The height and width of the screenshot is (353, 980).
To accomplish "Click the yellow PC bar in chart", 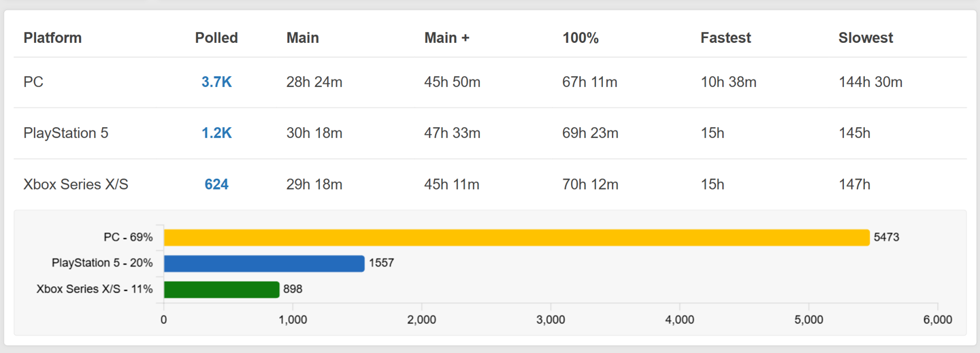I will (x=517, y=237).
